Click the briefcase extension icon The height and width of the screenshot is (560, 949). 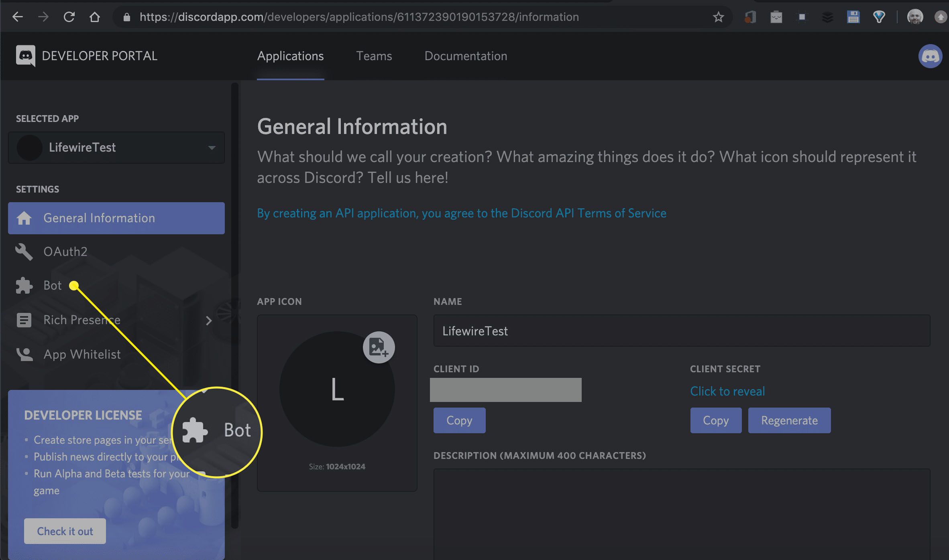coord(776,17)
